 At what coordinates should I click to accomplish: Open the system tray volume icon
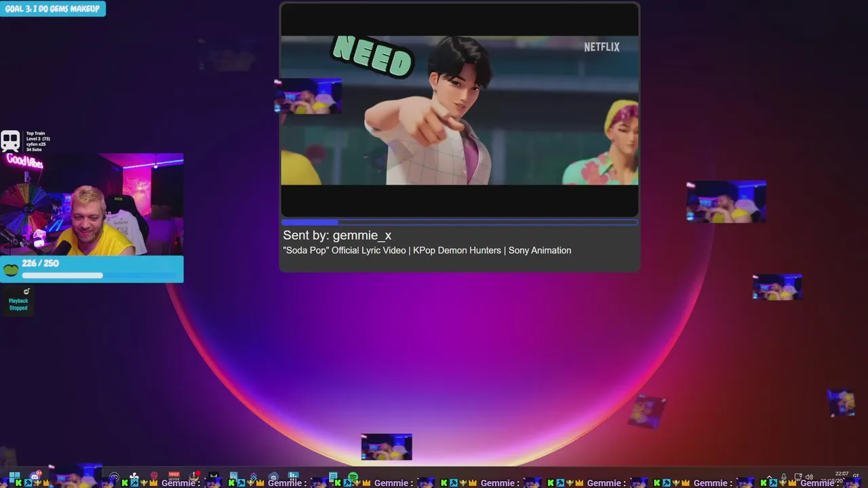click(809, 477)
